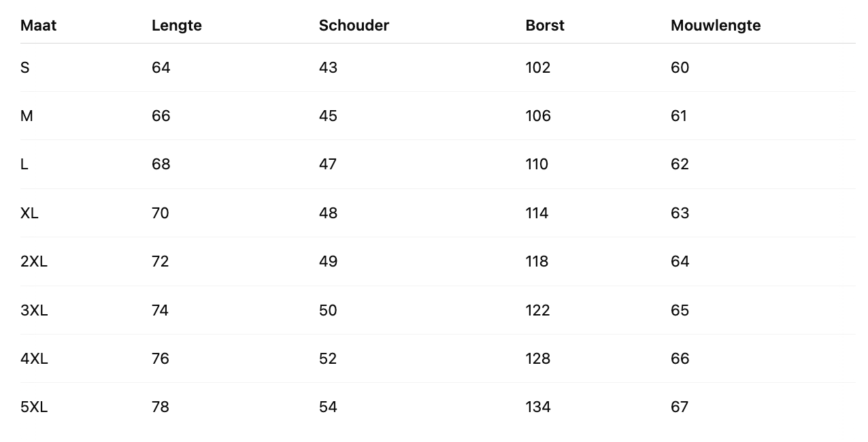Click the Borst column header
Screen dimensions: 868x442
545,25
